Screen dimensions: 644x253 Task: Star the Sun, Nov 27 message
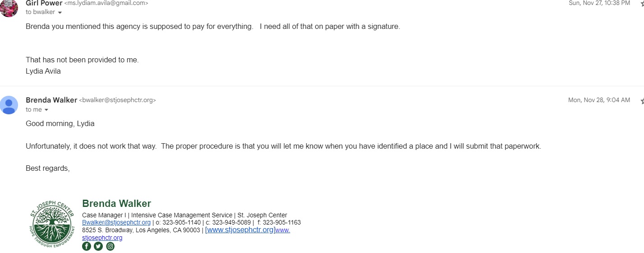point(642,3)
